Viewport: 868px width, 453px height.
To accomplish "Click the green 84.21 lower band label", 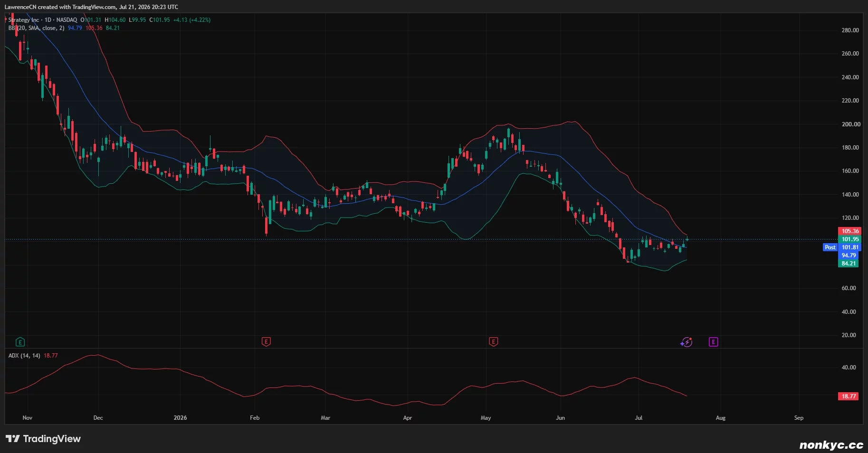I will (x=848, y=264).
